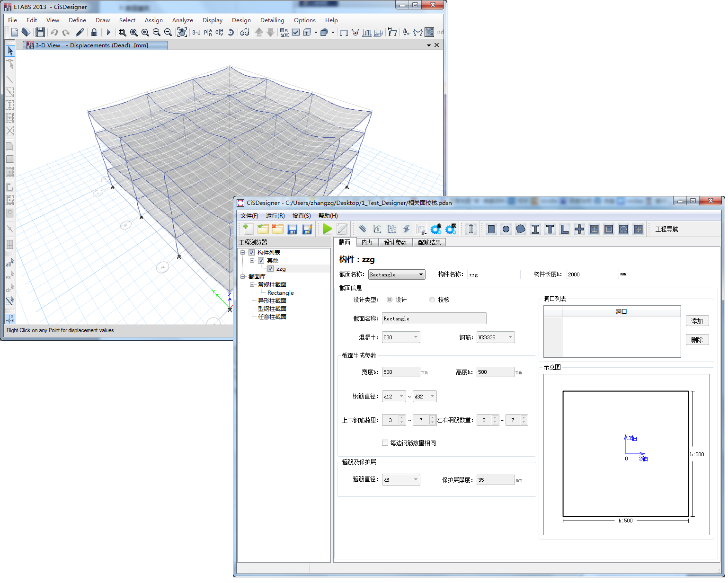
Task: Click the ETABS save disk icon
Action: click(x=40, y=32)
